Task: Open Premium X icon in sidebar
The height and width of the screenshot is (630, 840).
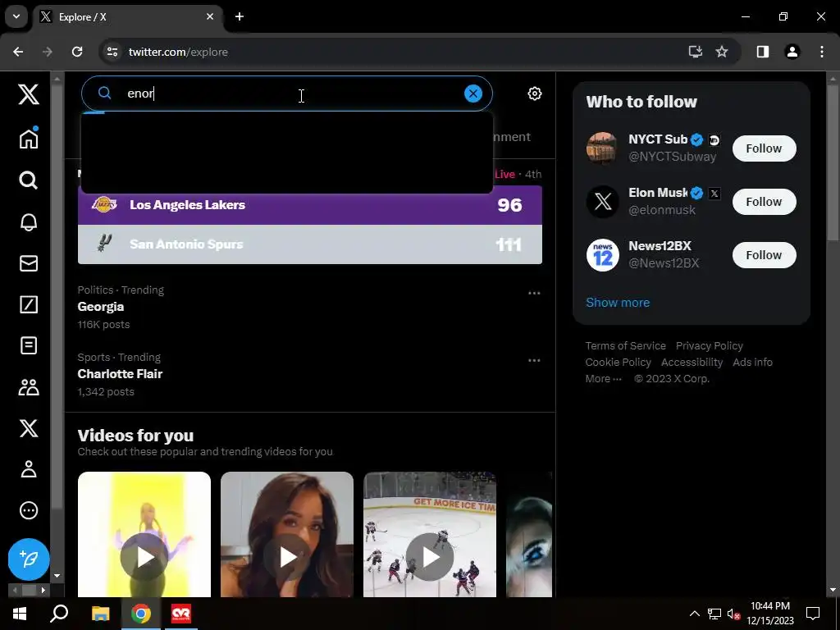Action: [x=29, y=428]
